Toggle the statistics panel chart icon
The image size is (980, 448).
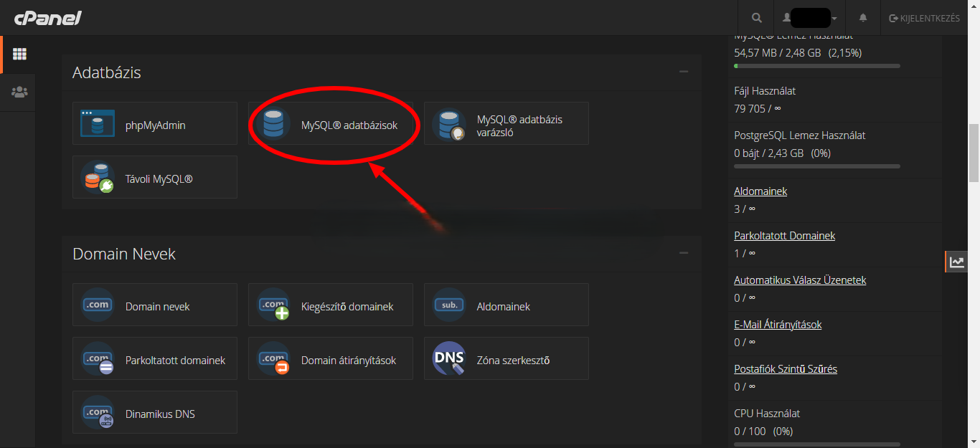956,262
